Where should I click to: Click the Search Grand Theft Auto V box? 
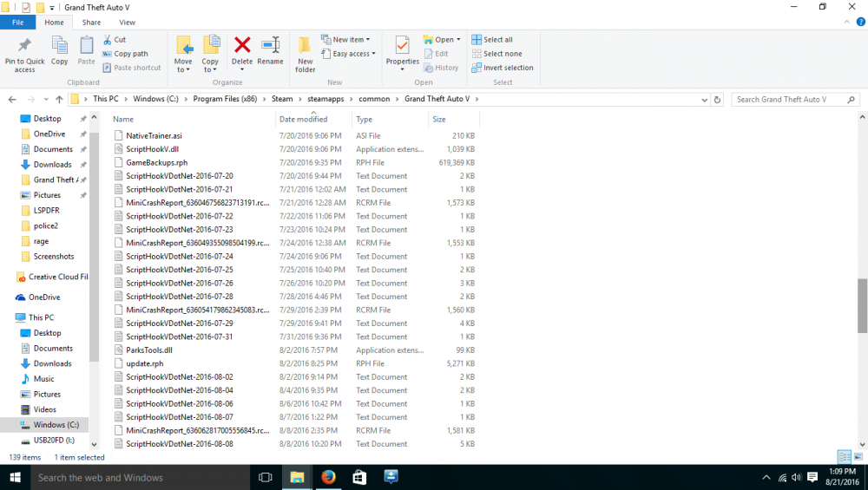(795, 100)
